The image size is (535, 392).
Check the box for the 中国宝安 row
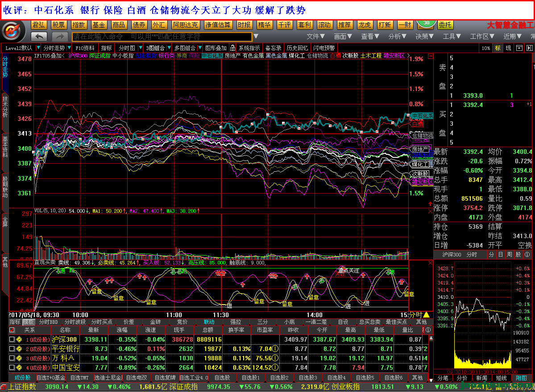point(12,368)
